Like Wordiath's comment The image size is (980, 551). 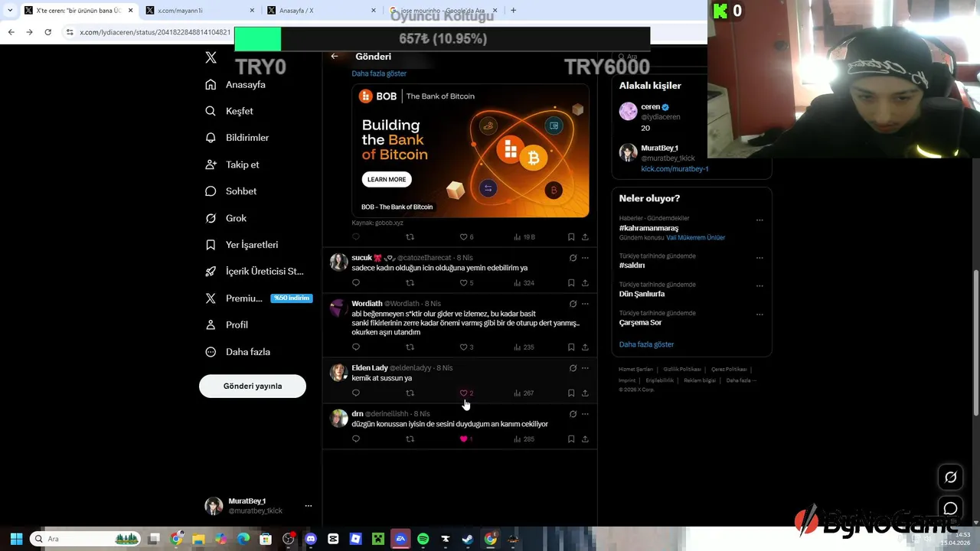(x=463, y=347)
